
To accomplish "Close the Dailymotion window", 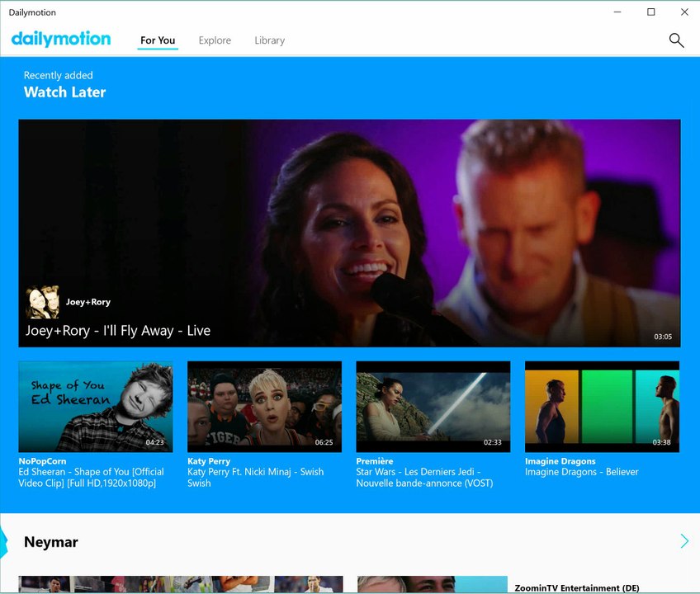I will [684, 12].
